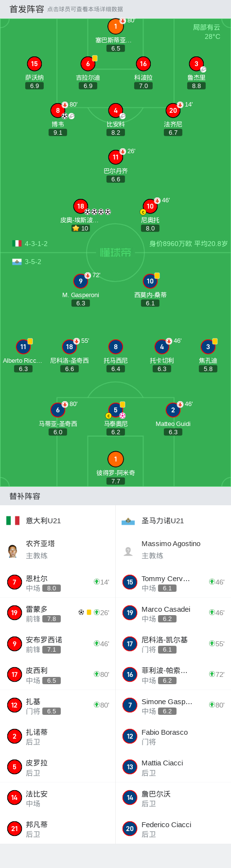Tap goalkeeper number 1 塞巴斯蒂亚 jersey icon
This screenshot has width=231, height=868.
point(115,26)
